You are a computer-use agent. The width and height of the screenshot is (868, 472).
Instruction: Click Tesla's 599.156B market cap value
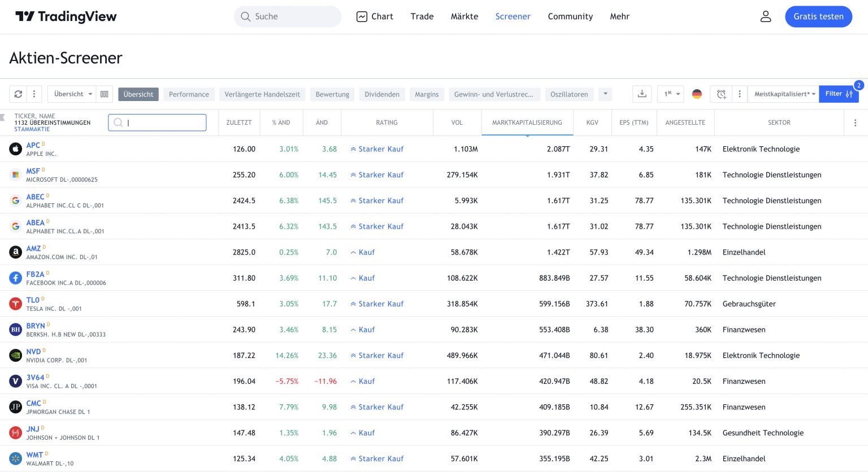(554, 304)
